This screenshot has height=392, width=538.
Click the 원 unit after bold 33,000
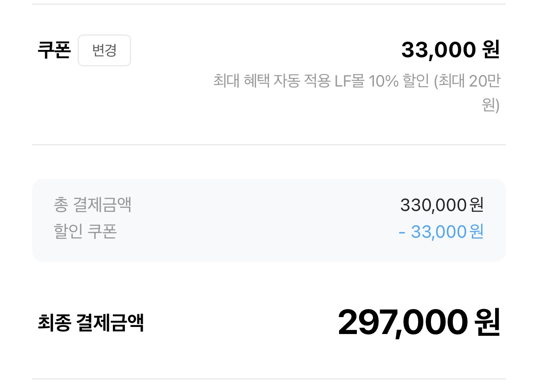click(491, 50)
